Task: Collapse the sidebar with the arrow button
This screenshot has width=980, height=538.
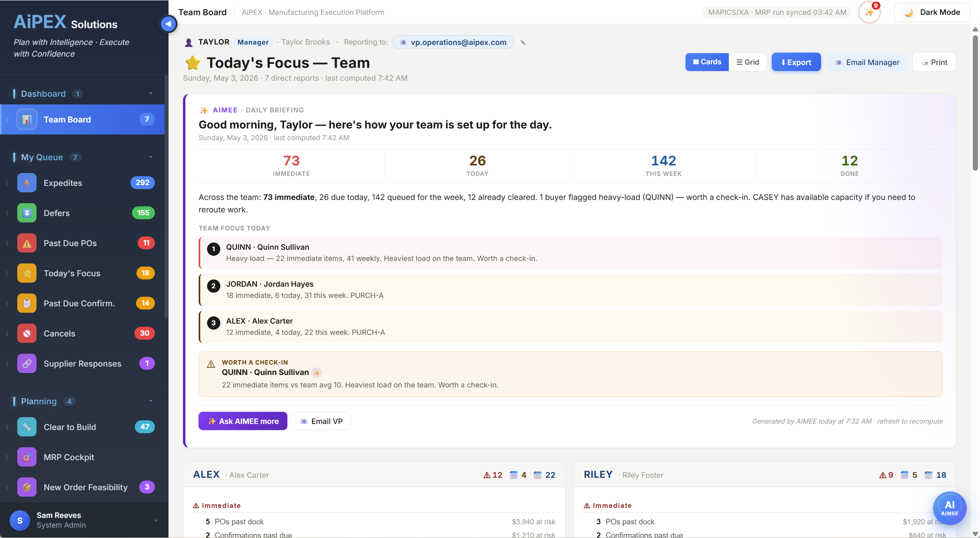Action: (169, 24)
